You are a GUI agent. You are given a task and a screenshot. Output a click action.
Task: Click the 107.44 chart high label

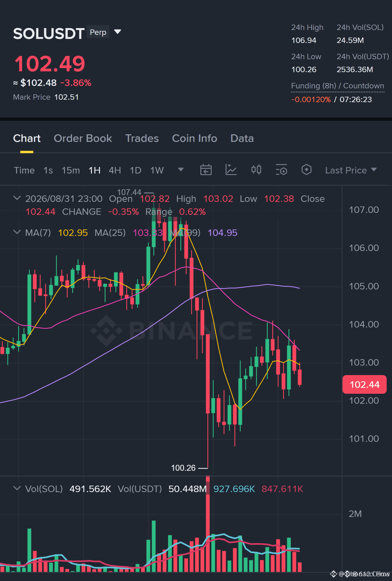tap(129, 192)
